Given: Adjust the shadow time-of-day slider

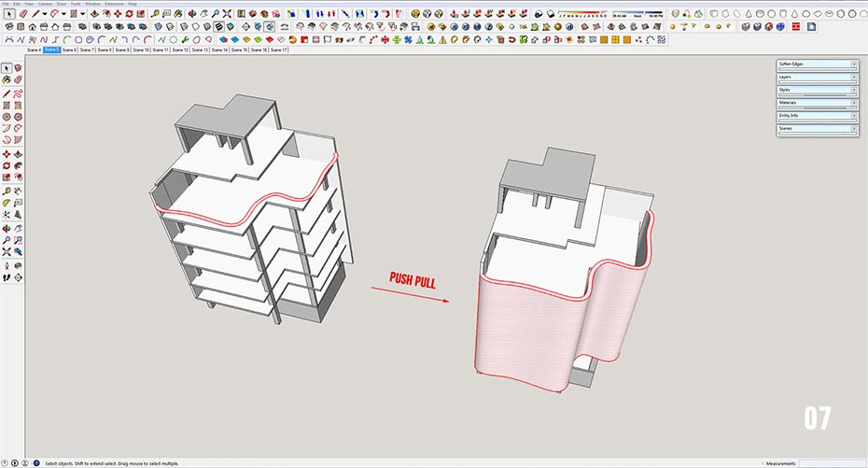Looking at the screenshot, I should (637, 12).
